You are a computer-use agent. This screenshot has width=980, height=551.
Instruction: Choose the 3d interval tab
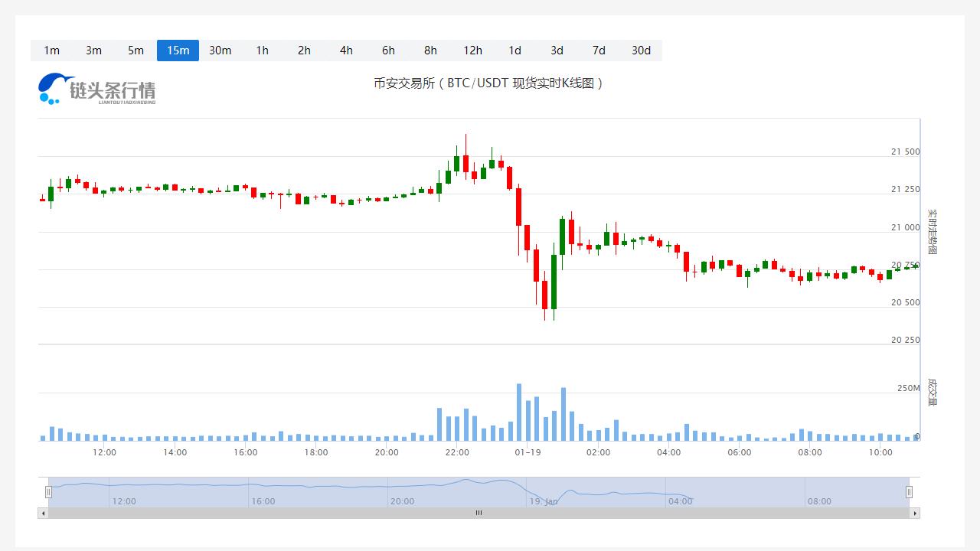[x=557, y=51]
